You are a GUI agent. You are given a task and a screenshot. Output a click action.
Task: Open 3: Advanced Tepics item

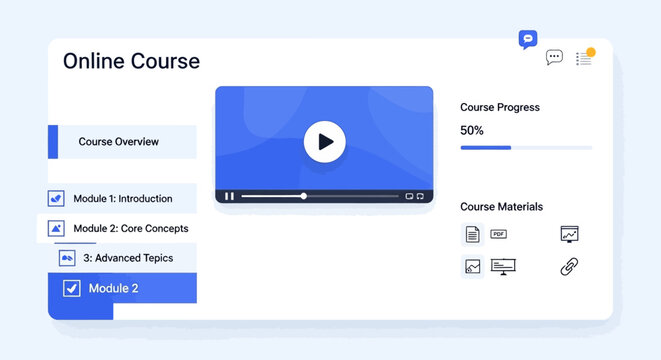[x=122, y=258]
